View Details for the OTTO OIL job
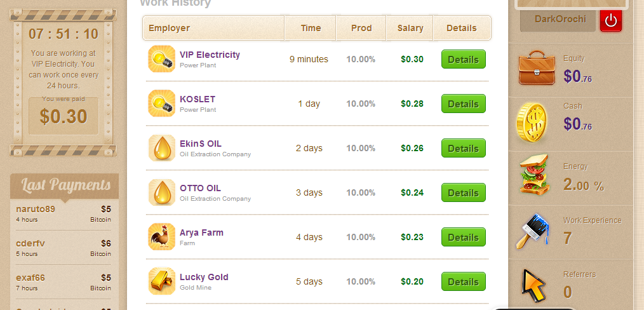Viewport: 644px width, 310px height. tap(463, 192)
